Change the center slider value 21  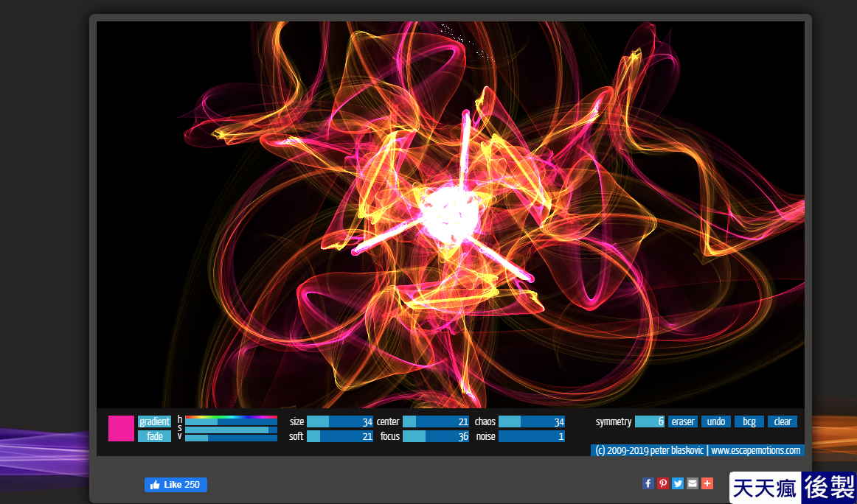click(x=436, y=421)
